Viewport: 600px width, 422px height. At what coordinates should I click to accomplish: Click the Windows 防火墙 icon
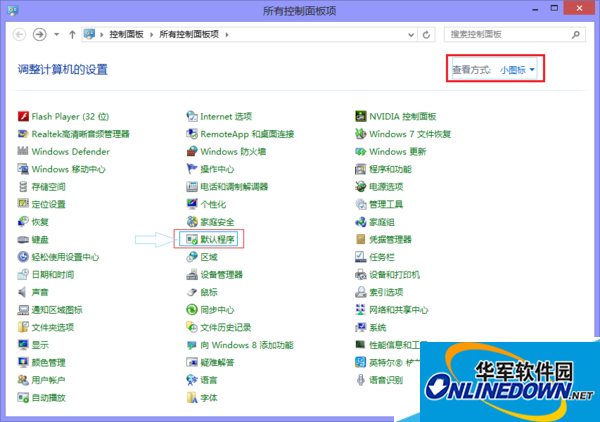coord(192,152)
